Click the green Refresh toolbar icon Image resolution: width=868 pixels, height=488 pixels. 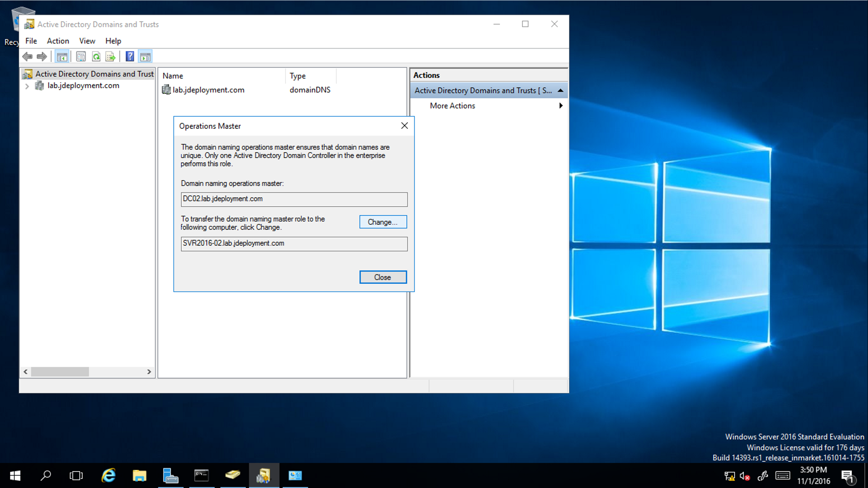[96, 57]
